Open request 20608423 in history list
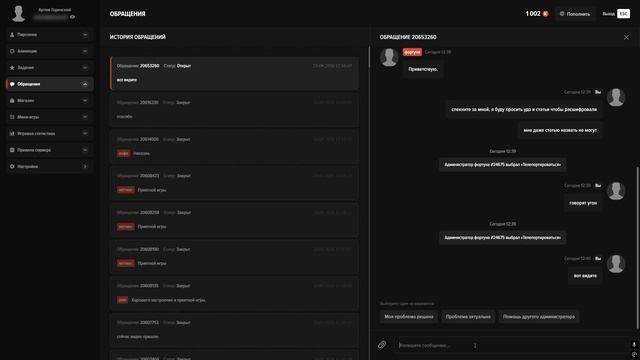This screenshot has height=360, width=640. click(x=234, y=183)
